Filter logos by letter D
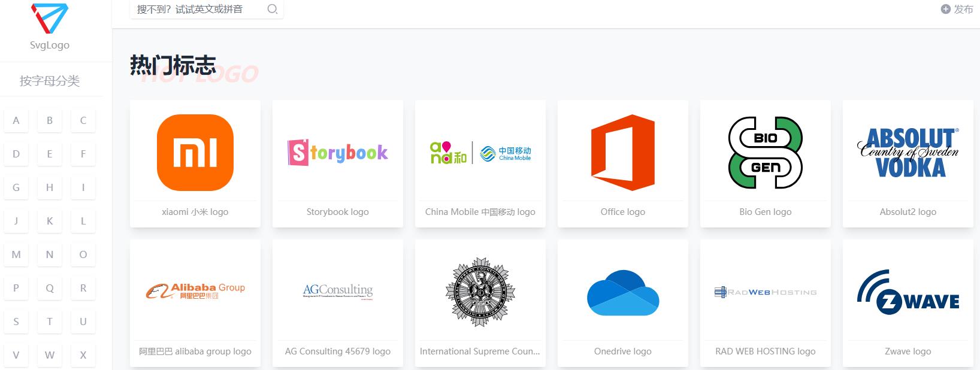 16,154
